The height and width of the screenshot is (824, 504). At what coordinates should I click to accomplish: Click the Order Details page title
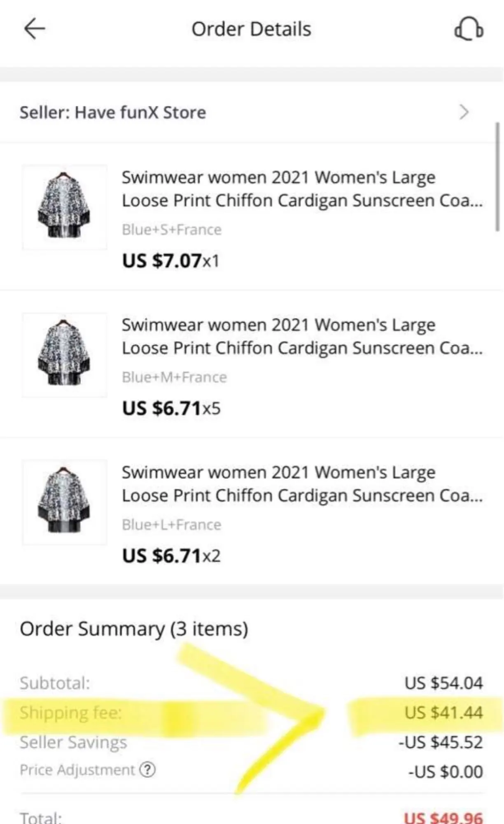pos(251,29)
